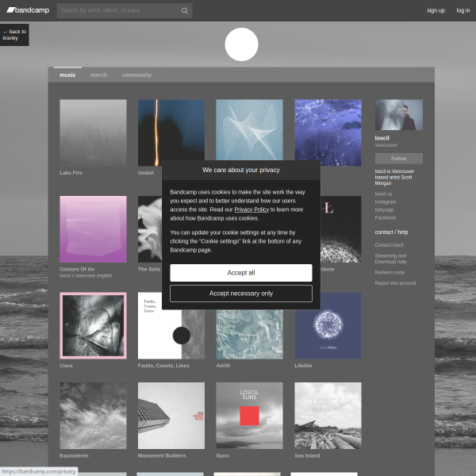Screen dimensions: 476x476
Task: Follow the loscil artist
Action: (x=398, y=159)
